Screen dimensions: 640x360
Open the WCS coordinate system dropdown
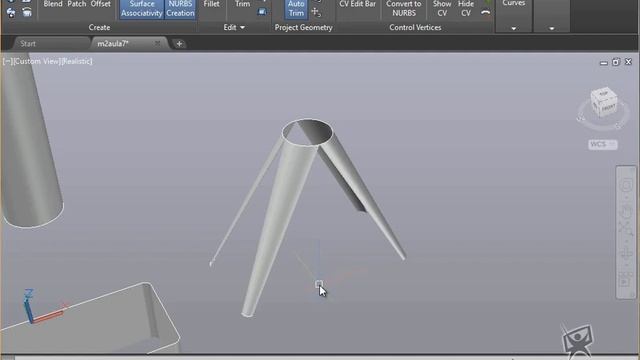pyautogui.click(x=603, y=144)
